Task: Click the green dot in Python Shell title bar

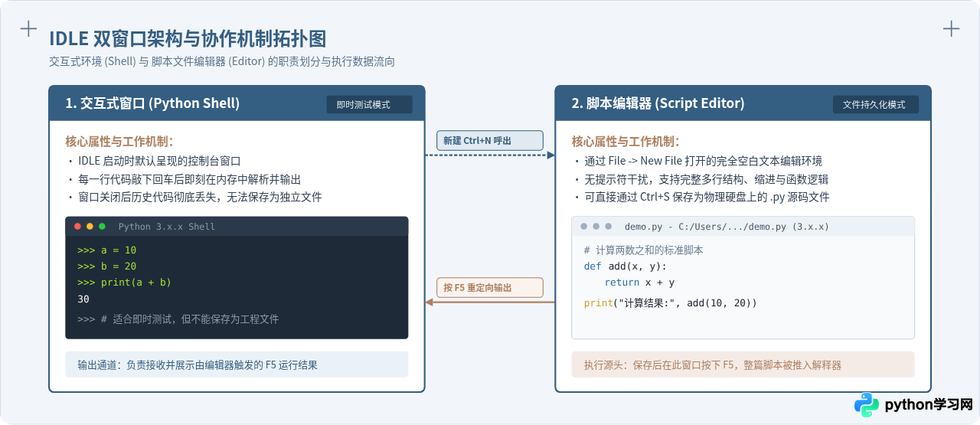Action: pyautogui.click(x=102, y=227)
